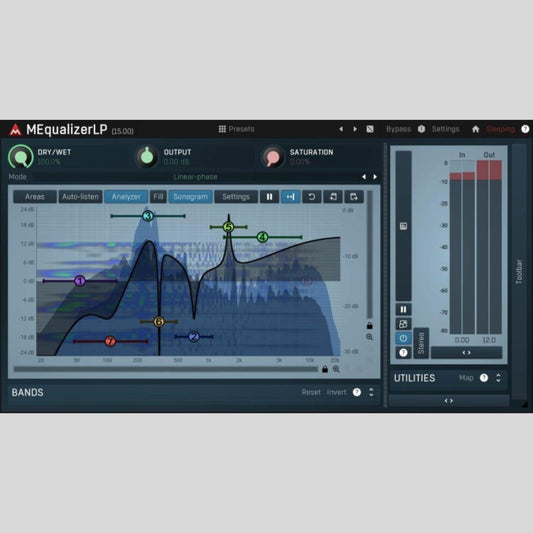This screenshot has width=533, height=533.
Task: Click the reset arrow icon in the graph toolbar
Action: [311, 196]
